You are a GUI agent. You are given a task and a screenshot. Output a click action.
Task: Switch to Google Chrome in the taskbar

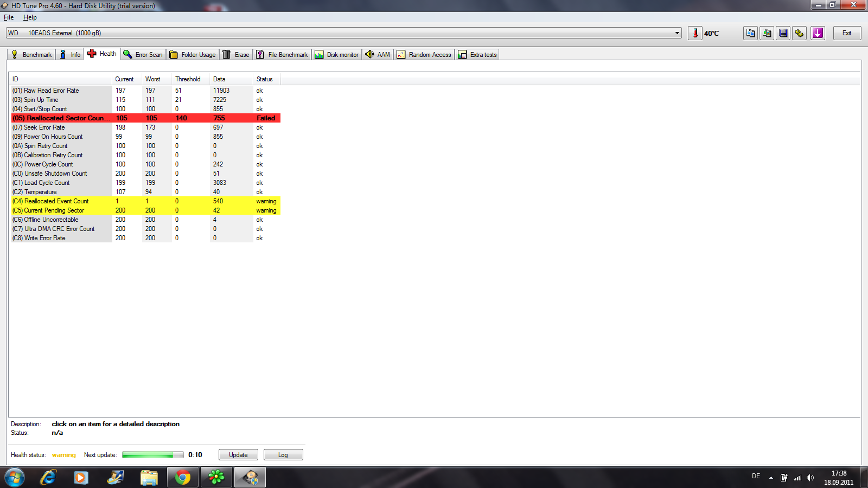183,477
